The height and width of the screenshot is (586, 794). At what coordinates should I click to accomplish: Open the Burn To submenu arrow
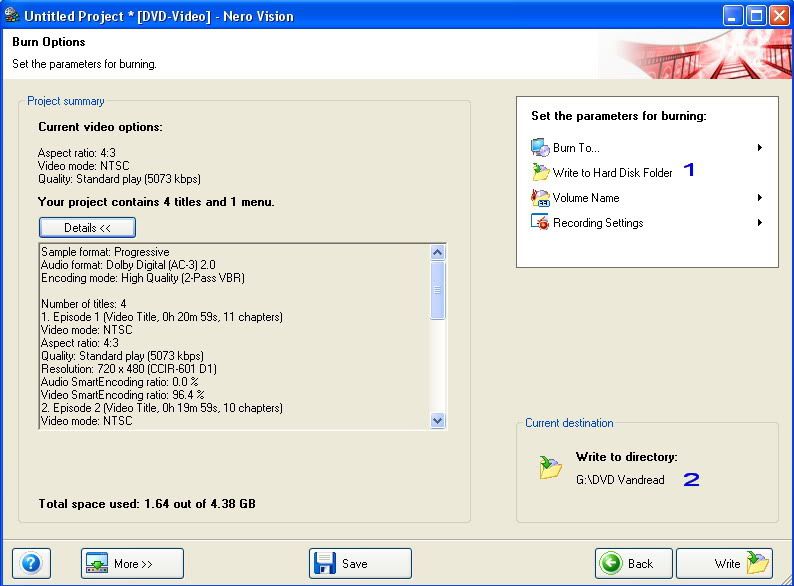click(x=760, y=147)
